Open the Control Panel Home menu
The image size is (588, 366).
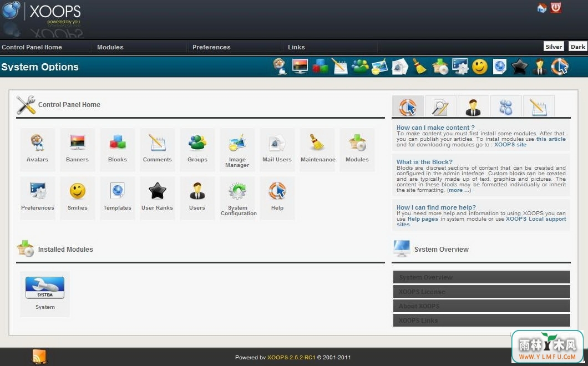(32, 47)
